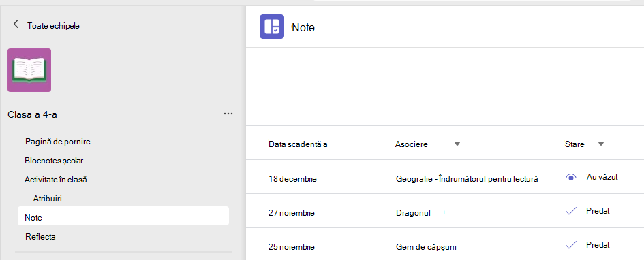Viewport: 644px width, 260px height.
Task: Open Atribuiri under Activitate în clasă
Action: [47, 199]
